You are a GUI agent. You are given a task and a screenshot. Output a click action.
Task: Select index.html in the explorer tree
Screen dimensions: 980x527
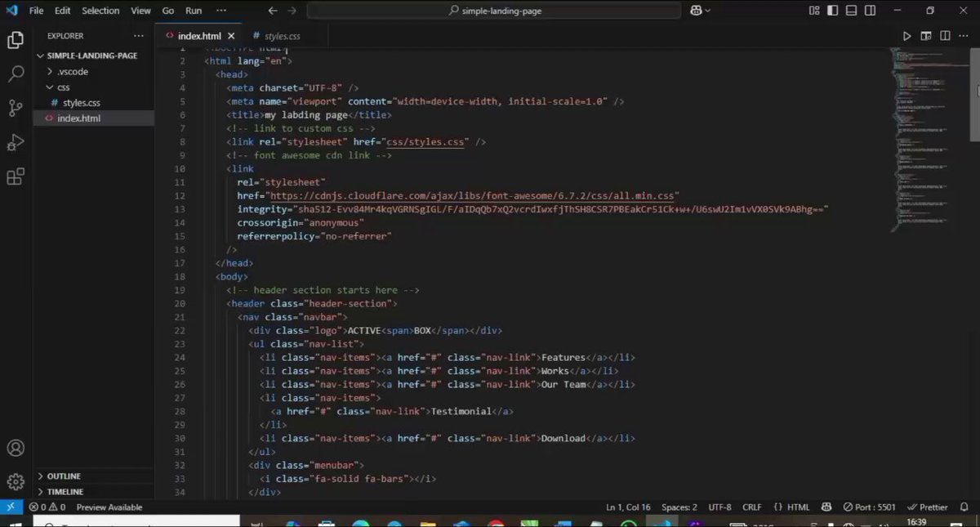coord(78,118)
